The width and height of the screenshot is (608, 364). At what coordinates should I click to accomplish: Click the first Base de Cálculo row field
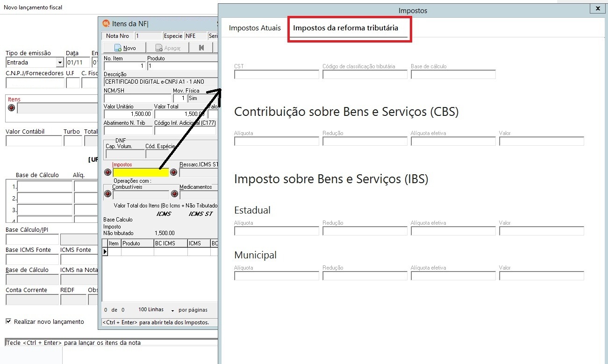point(45,186)
